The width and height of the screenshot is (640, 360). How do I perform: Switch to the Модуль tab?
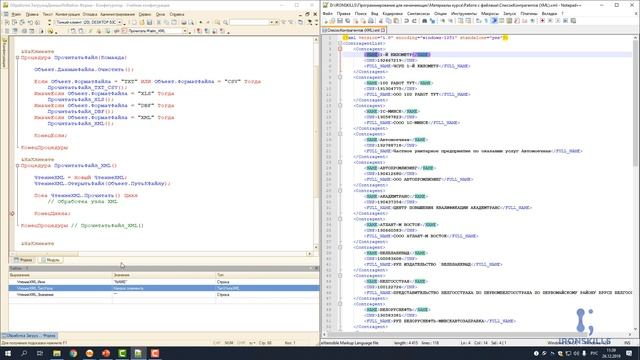[x=51, y=260]
